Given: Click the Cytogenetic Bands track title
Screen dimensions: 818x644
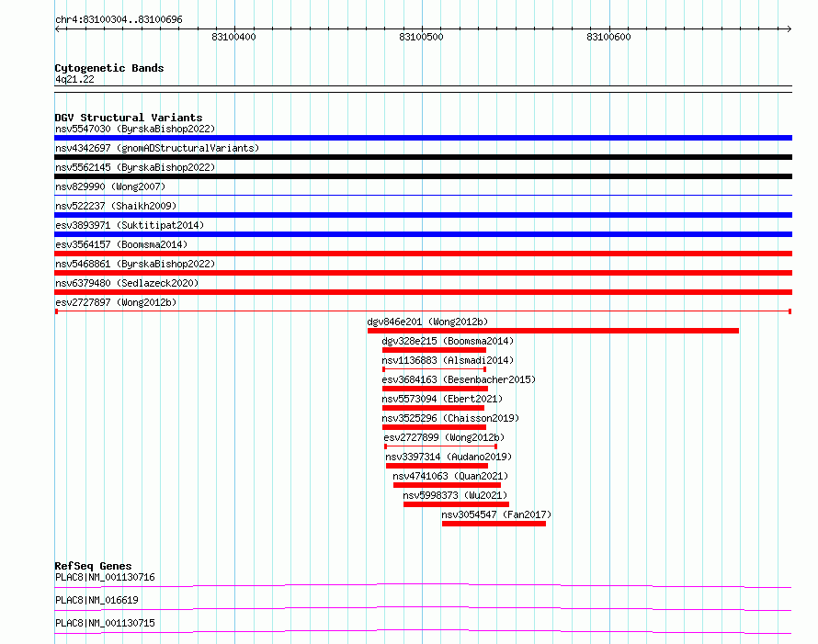Looking at the screenshot, I should pyautogui.click(x=109, y=68).
